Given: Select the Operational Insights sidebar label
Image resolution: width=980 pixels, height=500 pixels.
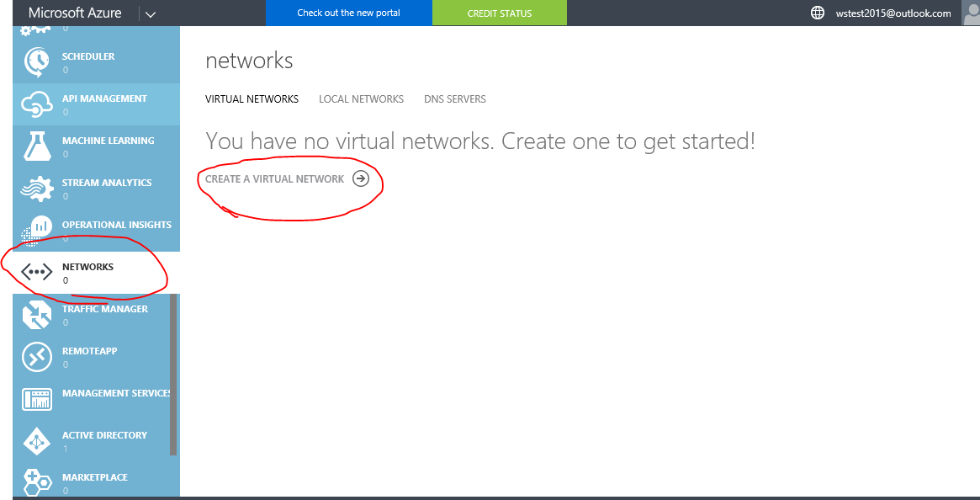Looking at the screenshot, I should click(116, 225).
